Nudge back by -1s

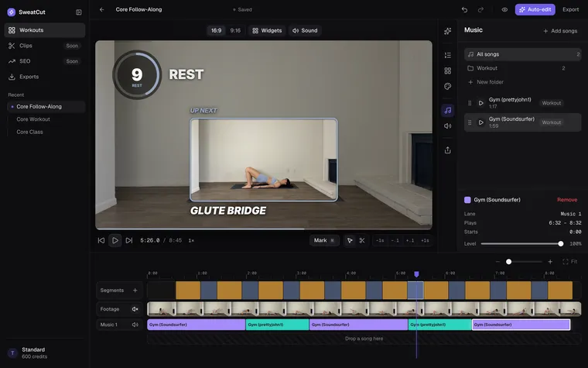[x=380, y=241]
